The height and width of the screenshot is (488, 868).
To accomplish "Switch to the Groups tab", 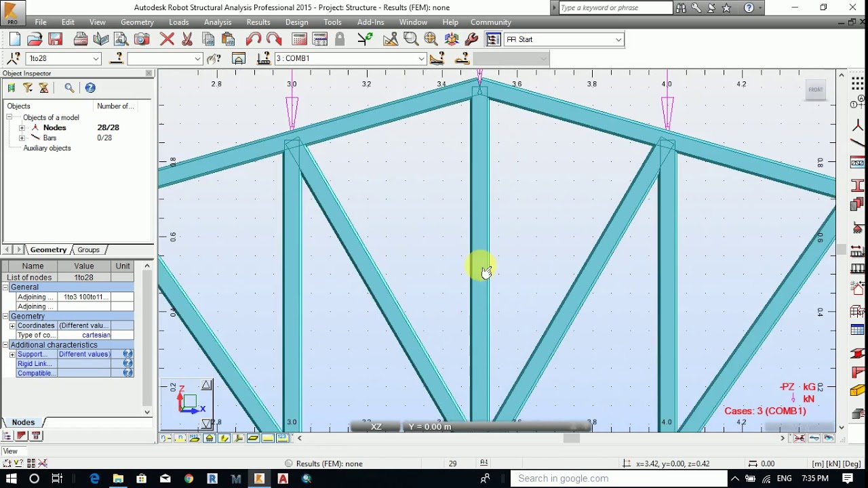I will point(88,249).
